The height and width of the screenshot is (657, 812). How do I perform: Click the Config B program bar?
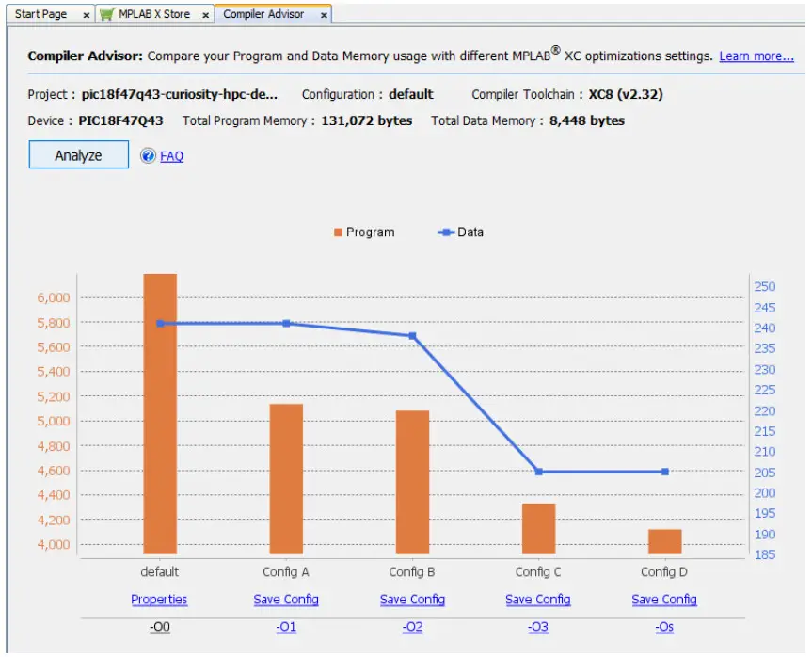[x=413, y=482]
